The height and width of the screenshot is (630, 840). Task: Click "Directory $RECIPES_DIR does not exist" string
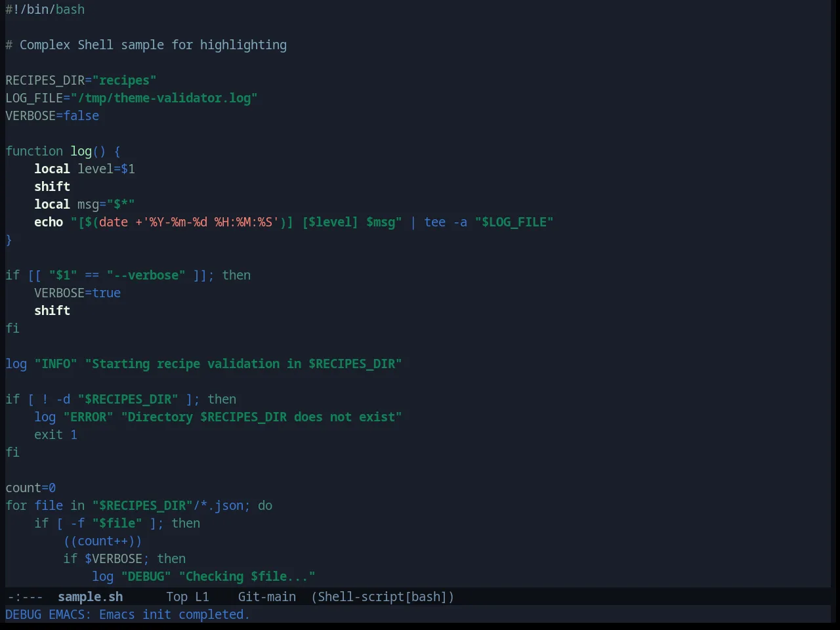262,417
